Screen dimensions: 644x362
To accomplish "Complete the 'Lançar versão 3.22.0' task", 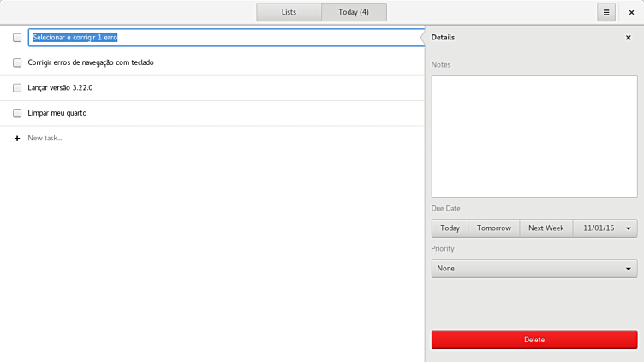I will point(17,87).
